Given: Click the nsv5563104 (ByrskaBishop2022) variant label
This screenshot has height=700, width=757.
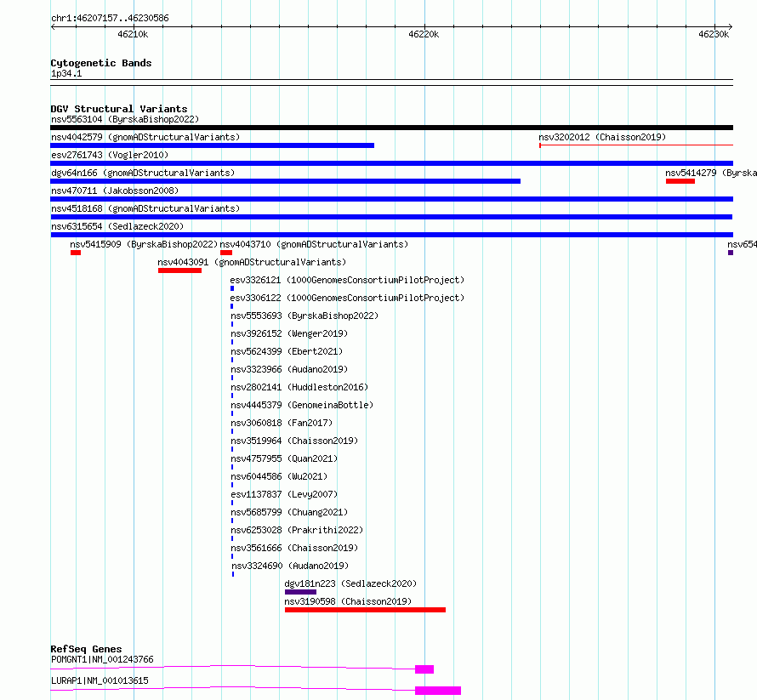Looking at the screenshot, I should tap(125, 119).
